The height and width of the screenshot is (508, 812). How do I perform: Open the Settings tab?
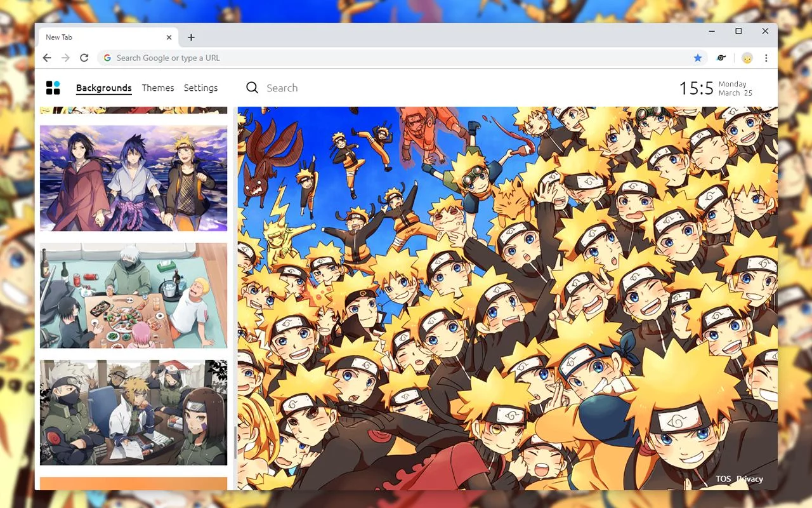click(x=200, y=88)
